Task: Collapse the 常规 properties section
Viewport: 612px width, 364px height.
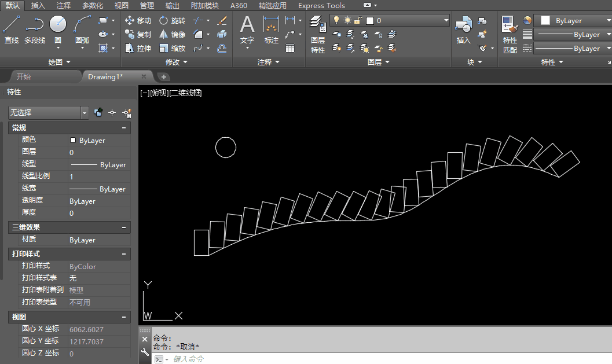Action: pyautogui.click(x=124, y=128)
